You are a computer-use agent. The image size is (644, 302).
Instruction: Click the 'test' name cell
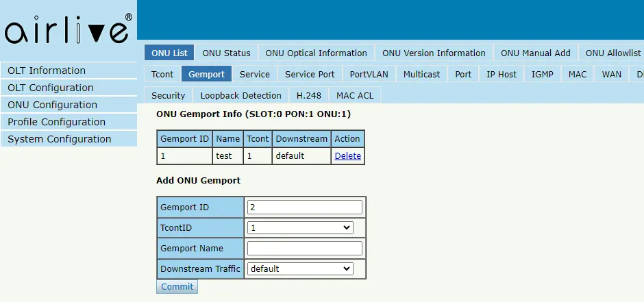click(228, 156)
